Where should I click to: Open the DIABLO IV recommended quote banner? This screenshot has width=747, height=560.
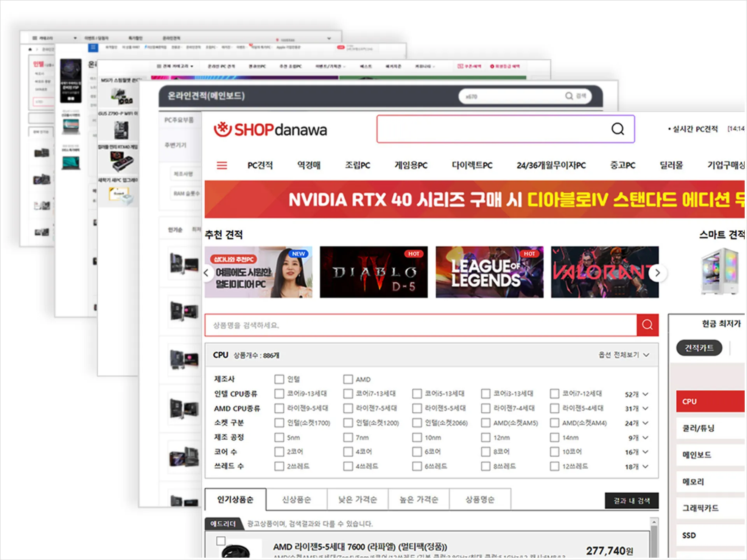[x=373, y=272]
